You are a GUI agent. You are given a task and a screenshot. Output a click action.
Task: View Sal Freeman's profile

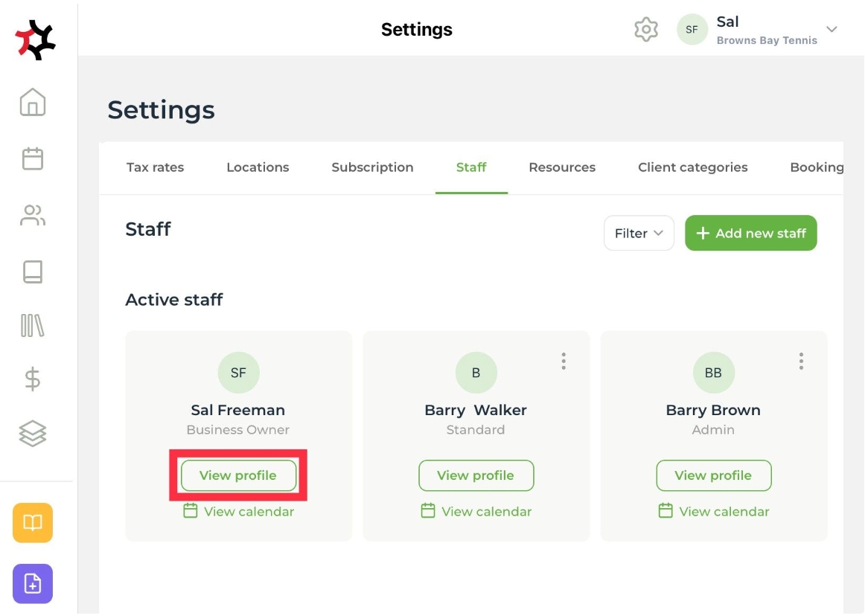(x=238, y=475)
